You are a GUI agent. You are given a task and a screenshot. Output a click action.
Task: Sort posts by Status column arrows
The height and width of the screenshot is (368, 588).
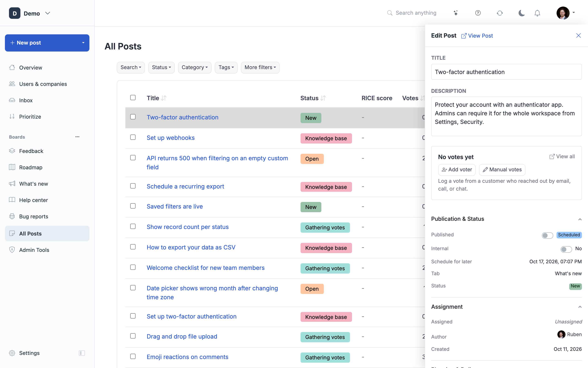coord(323,98)
